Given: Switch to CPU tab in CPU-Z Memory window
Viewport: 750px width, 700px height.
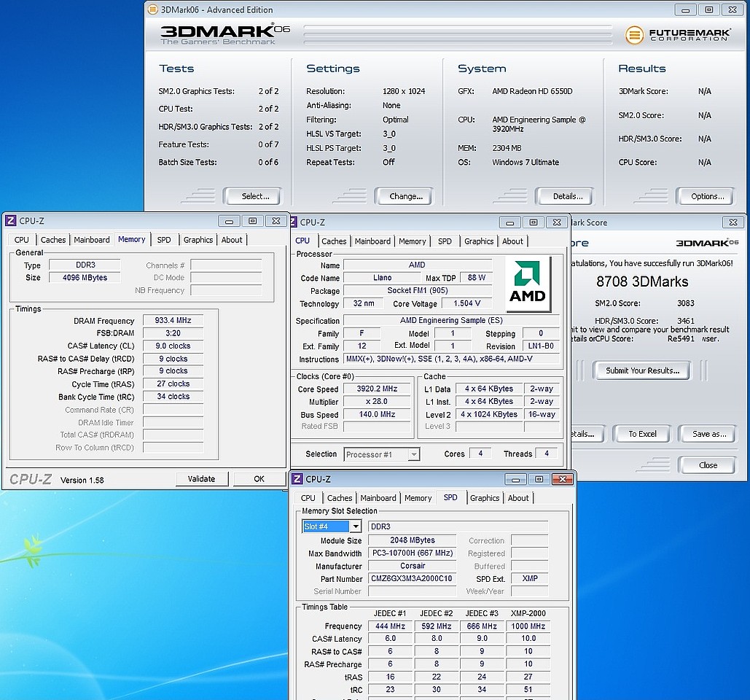Looking at the screenshot, I should tap(22, 240).
